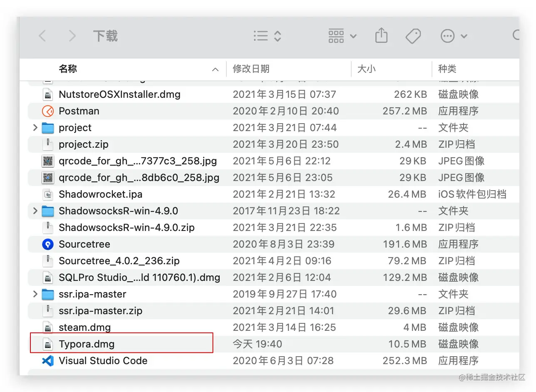Select the steam.dmg file name
536x392 pixels.
click(x=85, y=328)
